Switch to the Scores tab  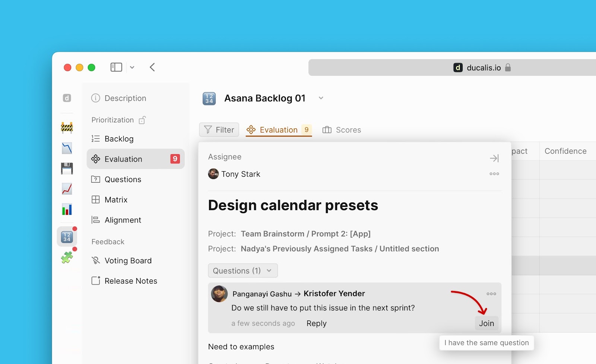click(342, 130)
